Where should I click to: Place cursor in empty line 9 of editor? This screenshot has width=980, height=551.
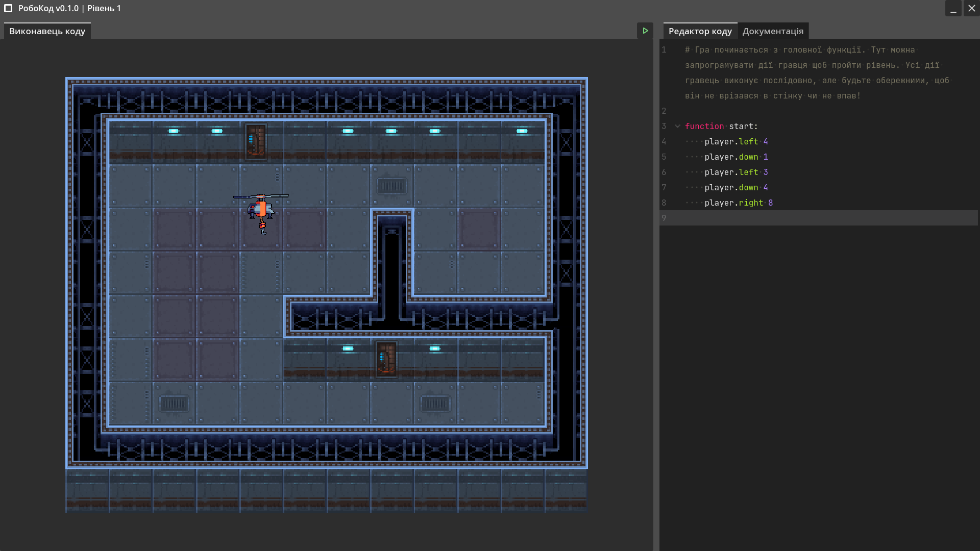(x=819, y=218)
